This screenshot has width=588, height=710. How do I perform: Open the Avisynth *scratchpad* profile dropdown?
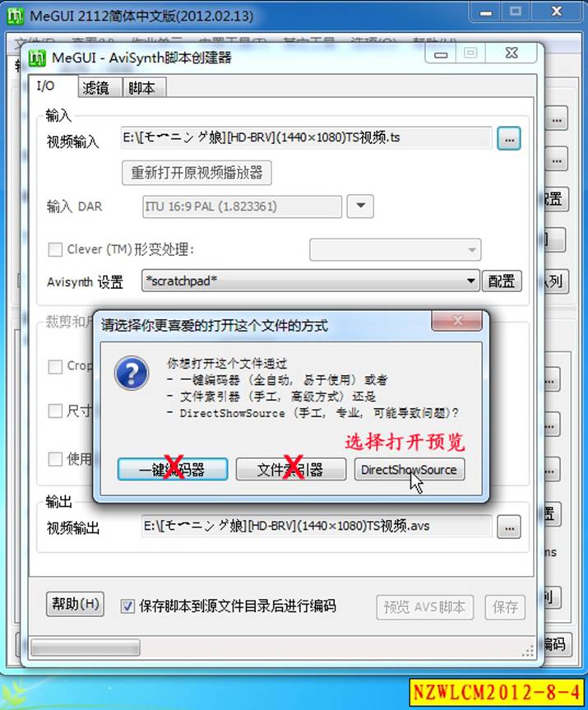(x=311, y=281)
